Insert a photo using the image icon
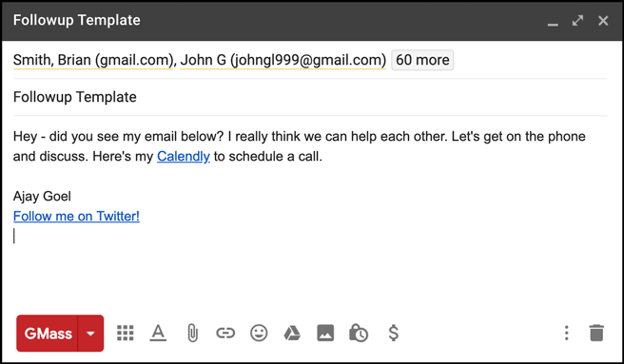The width and height of the screenshot is (624, 364). click(x=325, y=333)
